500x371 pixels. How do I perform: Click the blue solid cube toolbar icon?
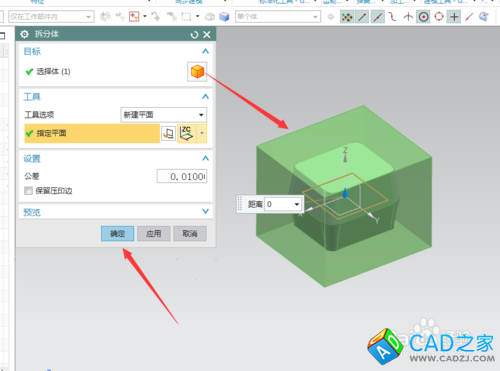[224, 16]
